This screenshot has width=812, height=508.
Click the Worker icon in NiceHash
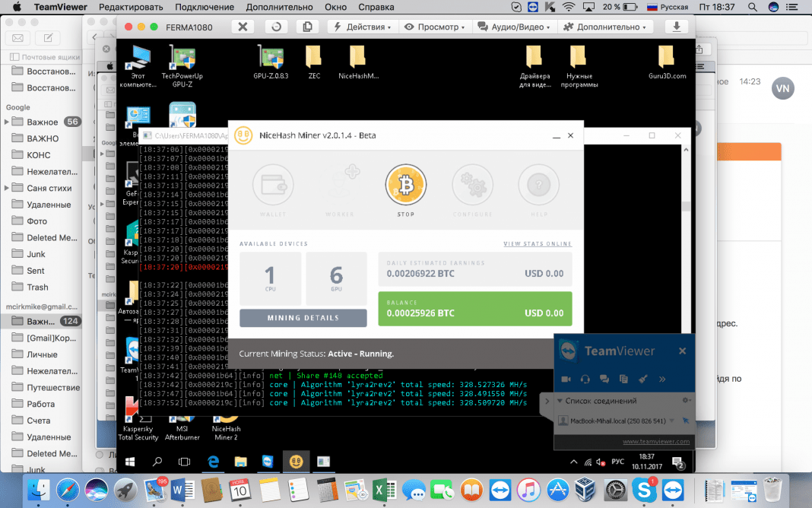pos(338,186)
